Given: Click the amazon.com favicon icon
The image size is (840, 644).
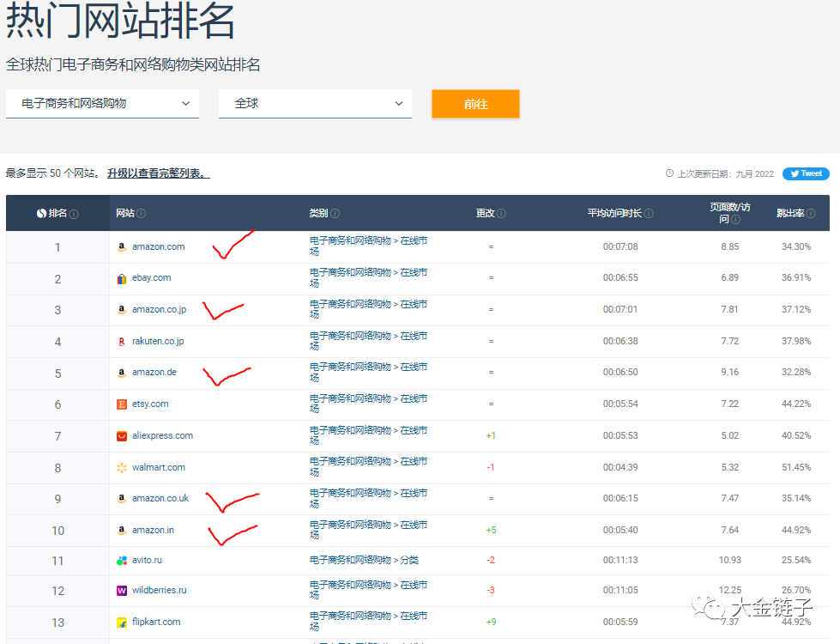Looking at the screenshot, I should tap(122, 246).
